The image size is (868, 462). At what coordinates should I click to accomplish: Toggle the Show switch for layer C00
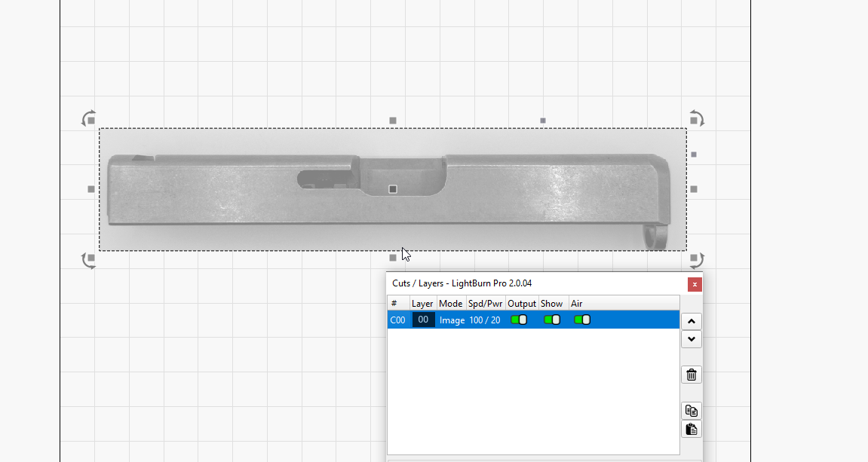click(x=552, y=320)
